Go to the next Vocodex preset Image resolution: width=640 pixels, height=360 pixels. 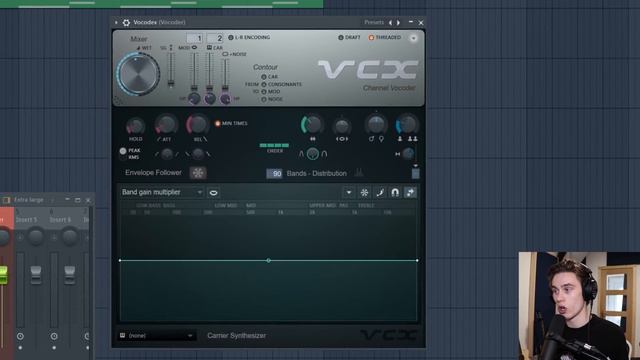click(398, 22)
